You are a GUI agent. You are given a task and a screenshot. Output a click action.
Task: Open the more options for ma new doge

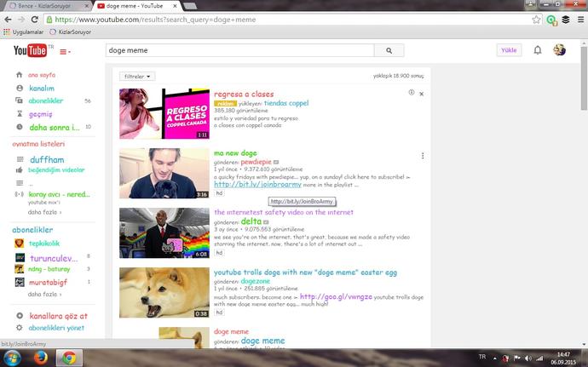click(423, 156)
